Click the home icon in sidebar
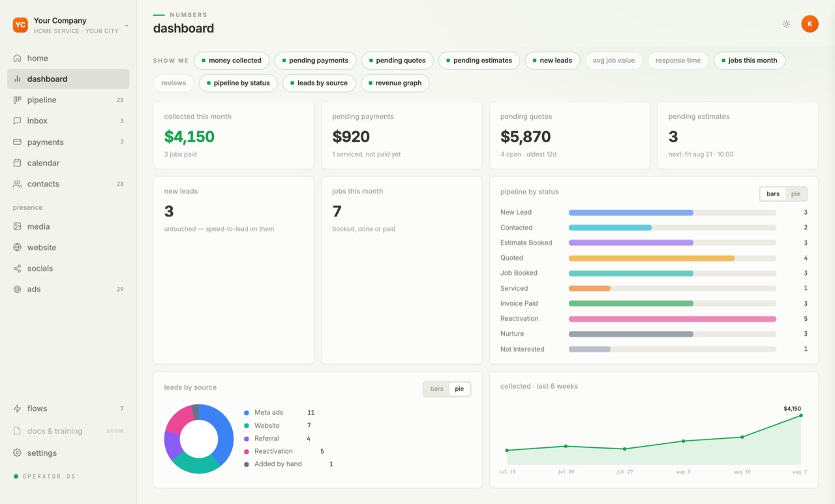Screen dimensions: 835x504 coord(17,58)
